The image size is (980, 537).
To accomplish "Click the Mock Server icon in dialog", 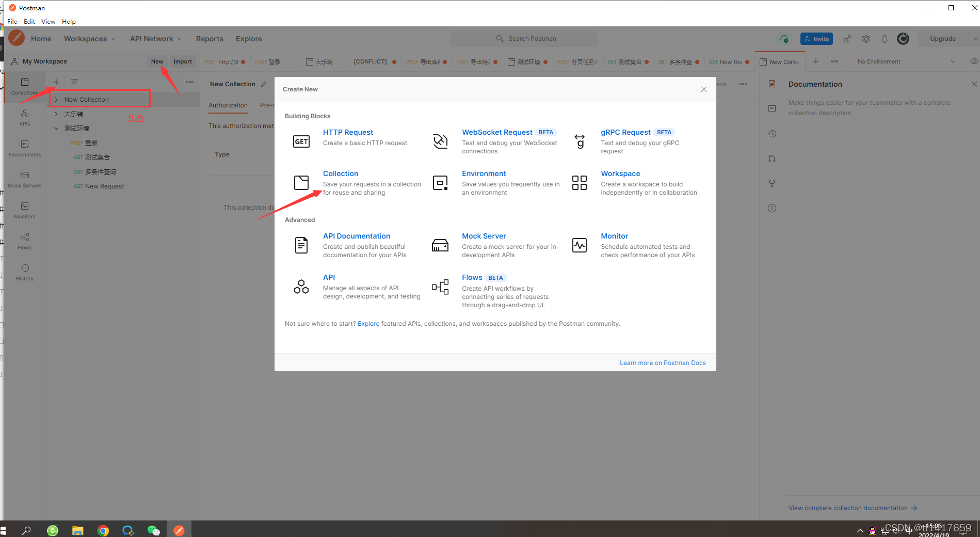I will [440, 245].
